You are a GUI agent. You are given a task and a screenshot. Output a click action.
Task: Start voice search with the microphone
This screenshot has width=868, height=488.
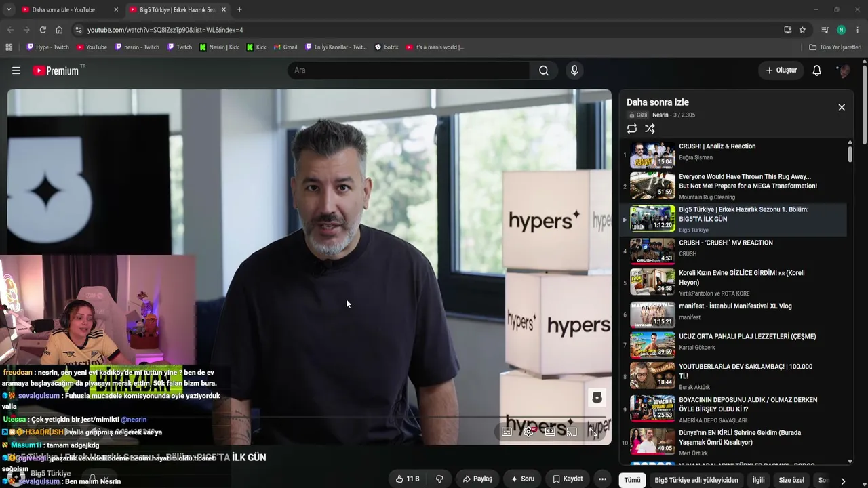pyautogui.click(x=574, y=70)
